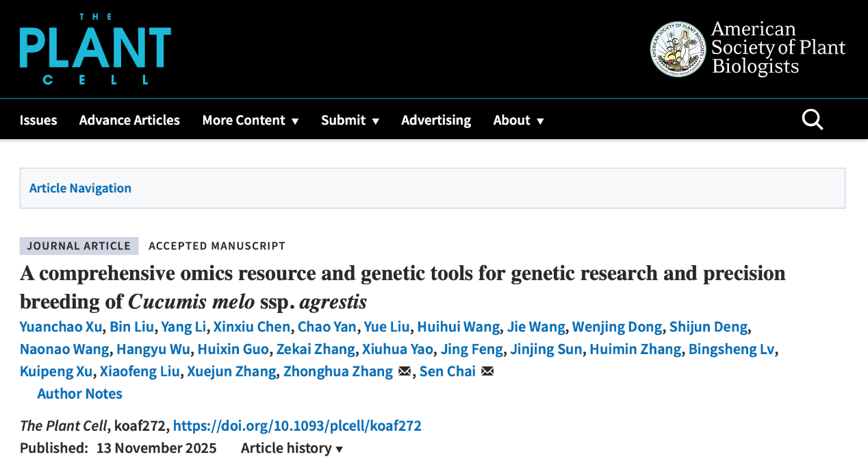Expand the About menu
Viewport: 868px width, 461px height.
click(518, 120)
